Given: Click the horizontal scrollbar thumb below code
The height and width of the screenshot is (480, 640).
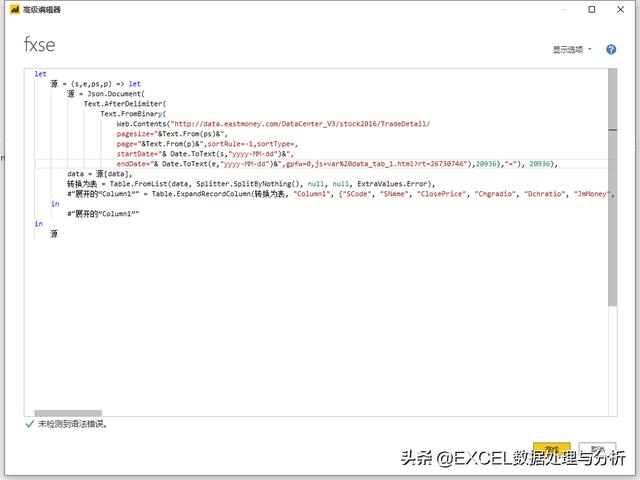Looking at the screenshot, I should pos(68,413).
